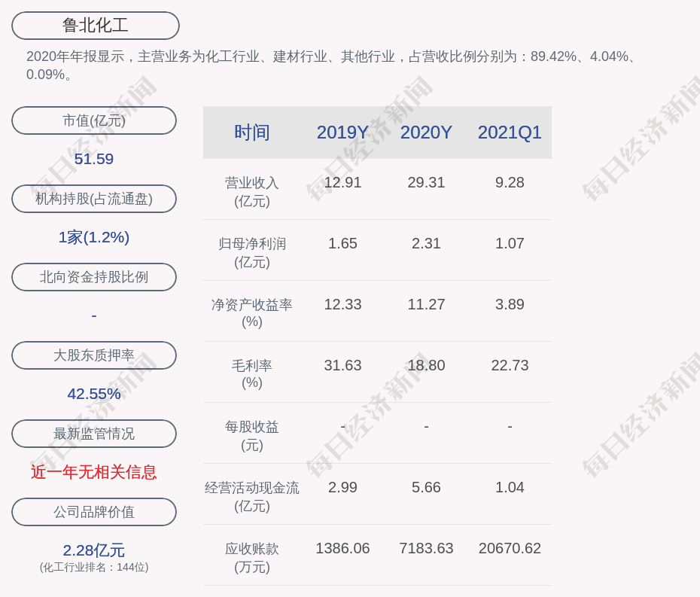Select the brand value 2.28亿元
Viewport: 700px width, 597px height.
coord(94,550)
